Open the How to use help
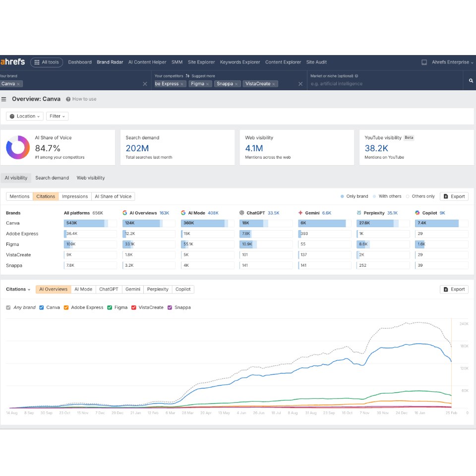 tap(81, 99)
